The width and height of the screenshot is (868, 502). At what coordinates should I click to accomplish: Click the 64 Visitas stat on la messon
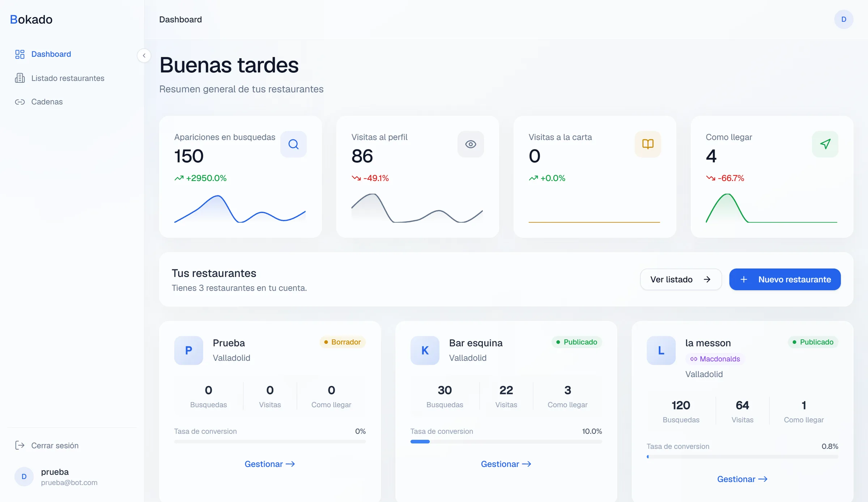[x=742, y=412]
